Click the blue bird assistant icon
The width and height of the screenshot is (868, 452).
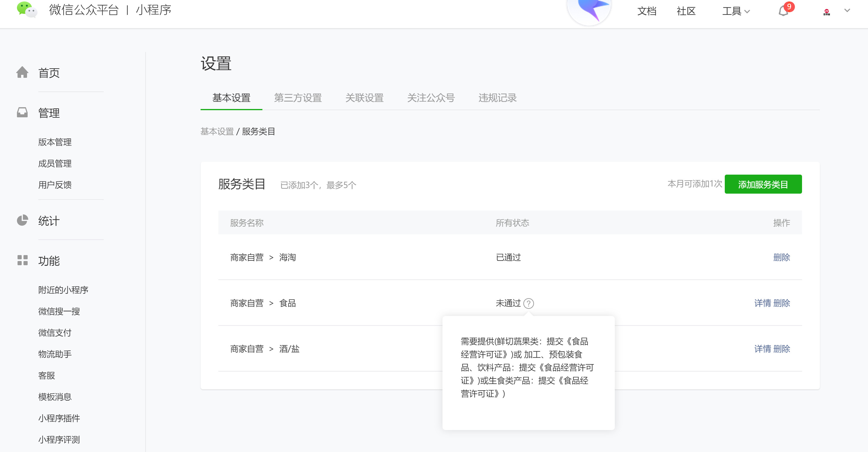(x=589, y=10)
